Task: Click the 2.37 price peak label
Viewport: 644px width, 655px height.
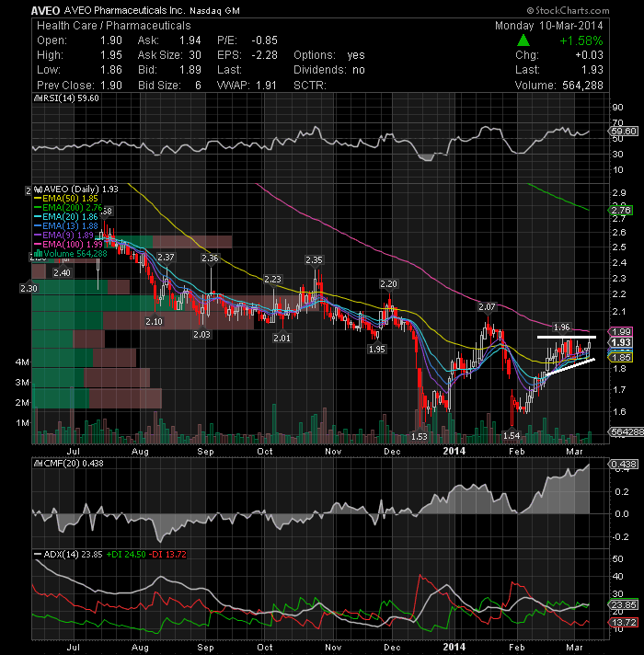Action: tap(166, 258)
